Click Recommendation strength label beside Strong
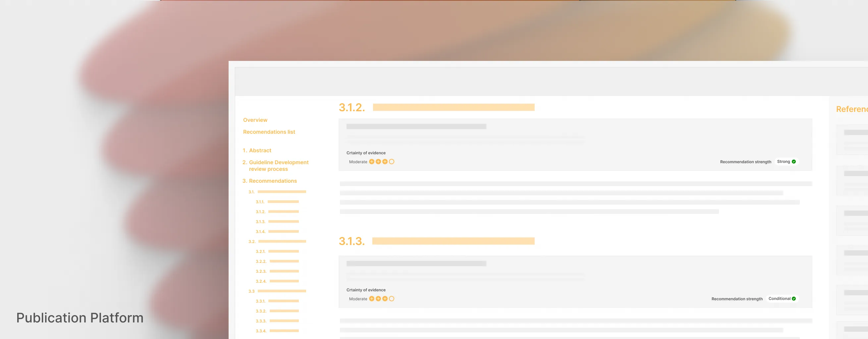Screen dimensions: 868x339 pos(745,162)
